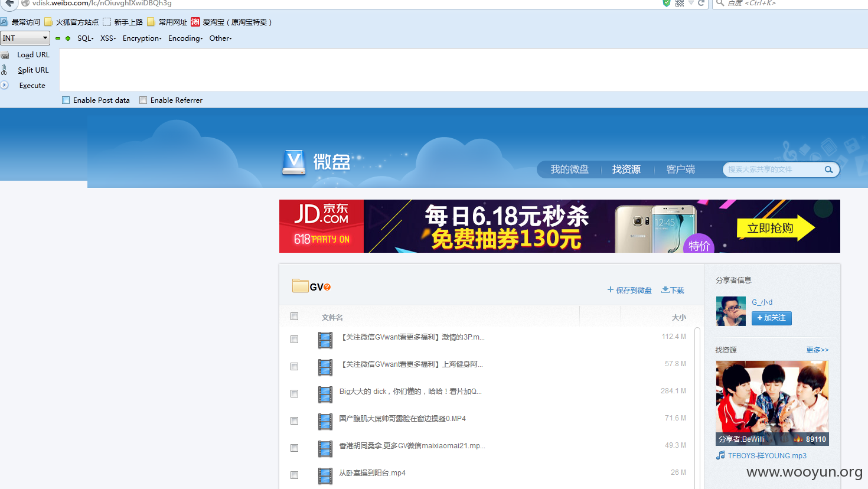Open TFBOYS-样YOUNG.mp3 link

(767, 456)
